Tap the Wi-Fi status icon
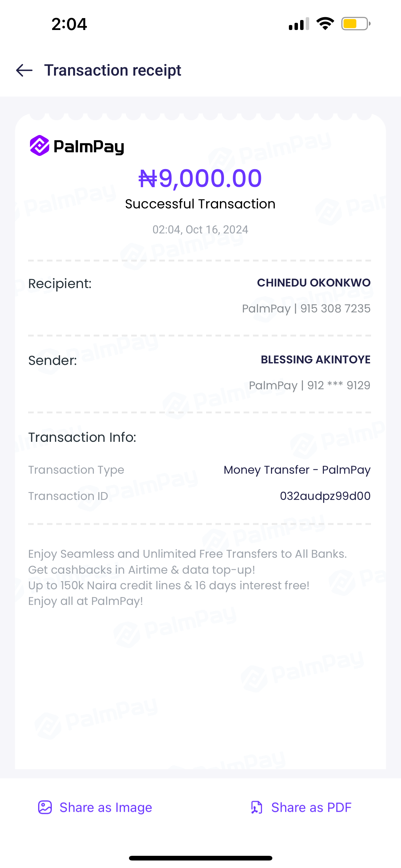Image resolution: width=401 pixels, height=868 pixels. (325, 23)
